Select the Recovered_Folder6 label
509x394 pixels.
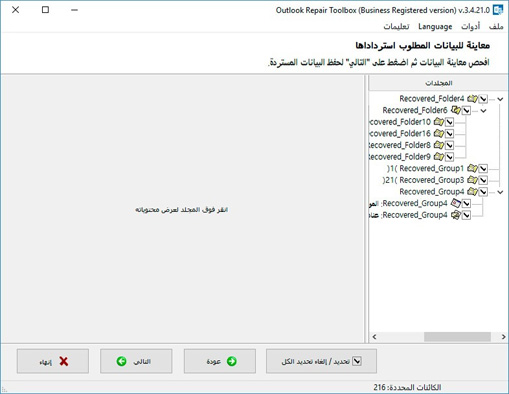click(x=415, y=110)
